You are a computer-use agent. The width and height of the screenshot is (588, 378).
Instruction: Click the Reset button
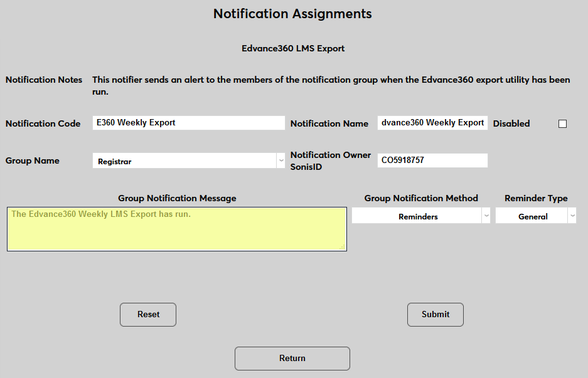pos(148,315)
